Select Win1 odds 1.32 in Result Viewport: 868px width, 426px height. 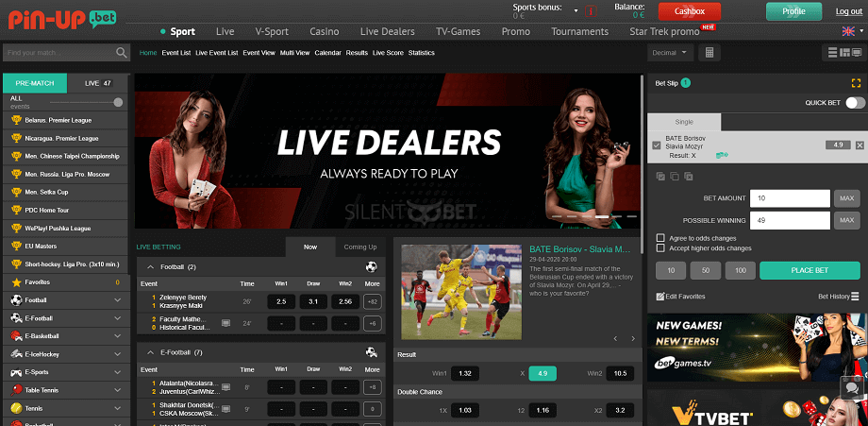pyautogui.click(x=465, y=373)
